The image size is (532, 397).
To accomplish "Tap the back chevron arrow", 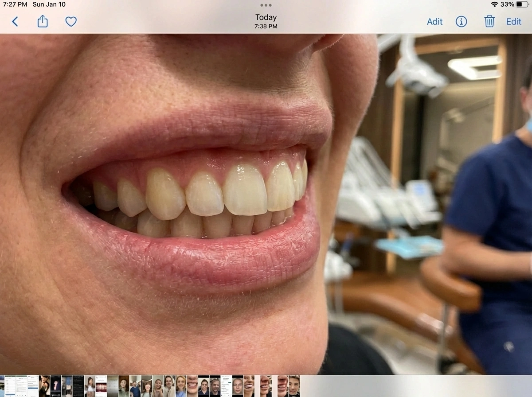I will coord(15,21).
